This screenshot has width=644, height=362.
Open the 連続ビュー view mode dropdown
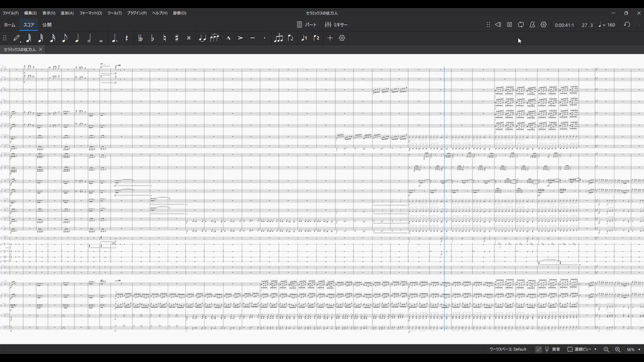click(582, 349)
